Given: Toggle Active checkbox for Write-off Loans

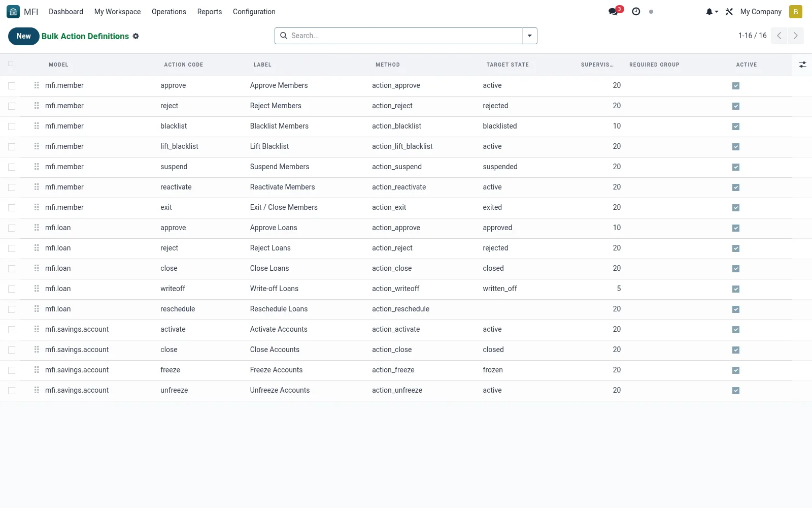Looking at the screenshot, I should click(736, 289).
